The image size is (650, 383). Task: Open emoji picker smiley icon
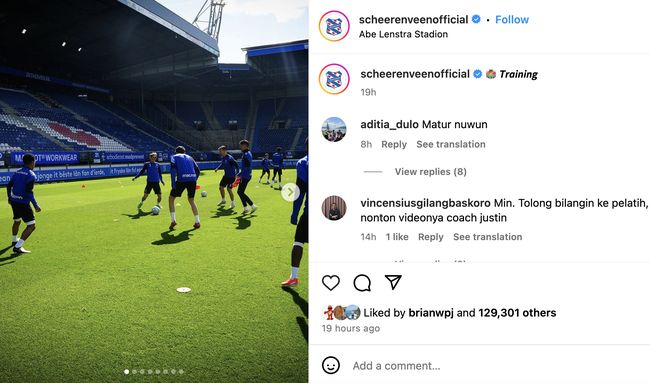tap(331, 366)
